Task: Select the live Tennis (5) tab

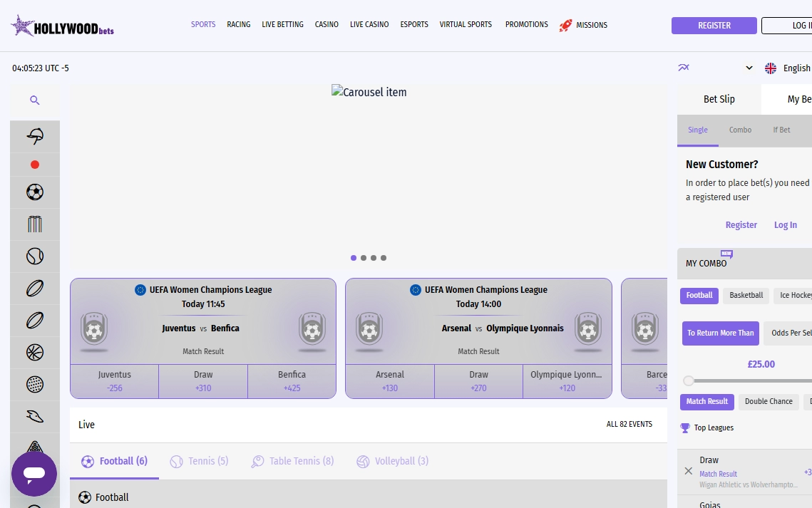Action: click(200, 461)
